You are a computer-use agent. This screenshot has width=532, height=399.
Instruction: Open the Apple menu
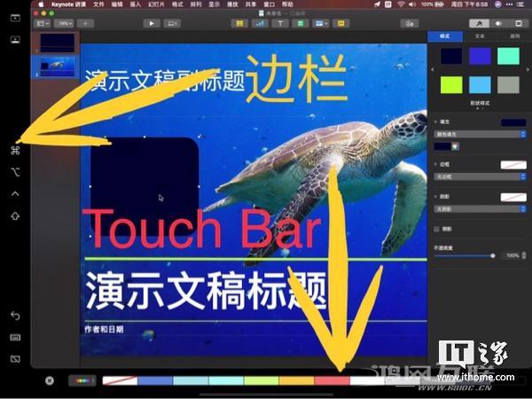[x=42, y=4]
